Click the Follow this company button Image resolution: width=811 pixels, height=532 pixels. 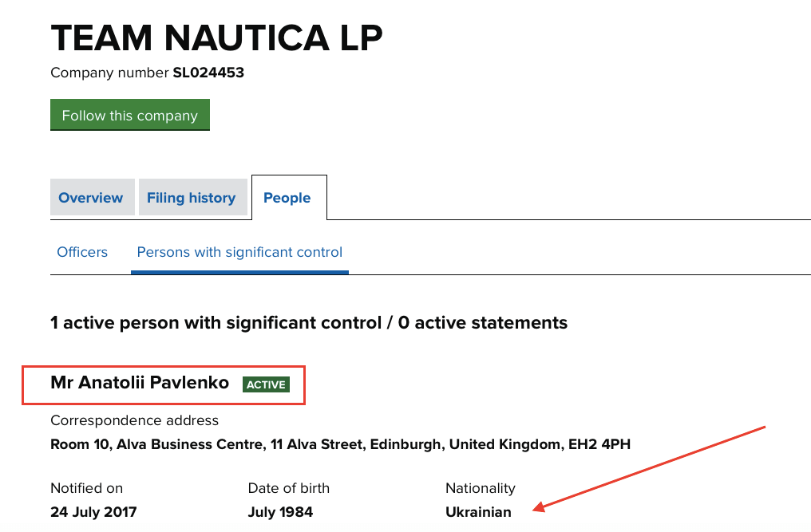129,115
